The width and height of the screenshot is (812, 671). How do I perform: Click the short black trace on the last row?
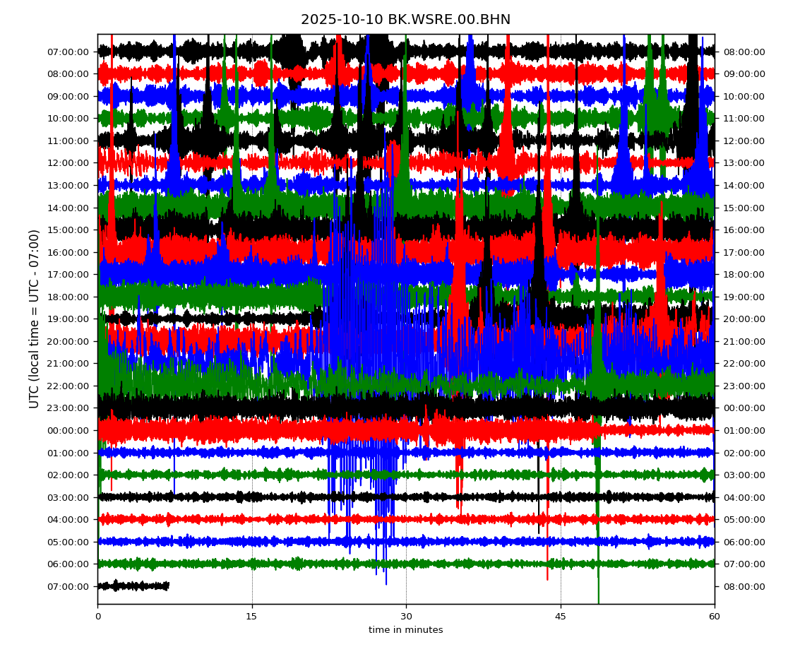(133, 586)
